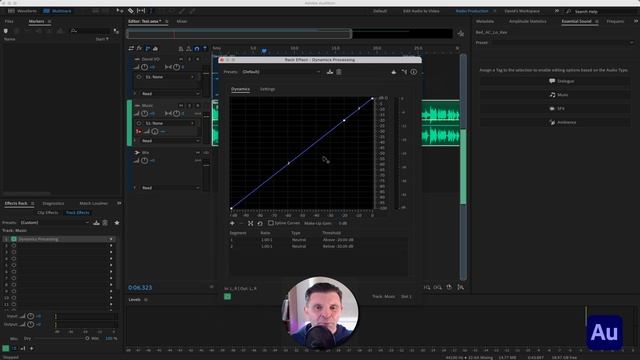
Task: Mute the first voice-over track
Action: click(181, 59)
